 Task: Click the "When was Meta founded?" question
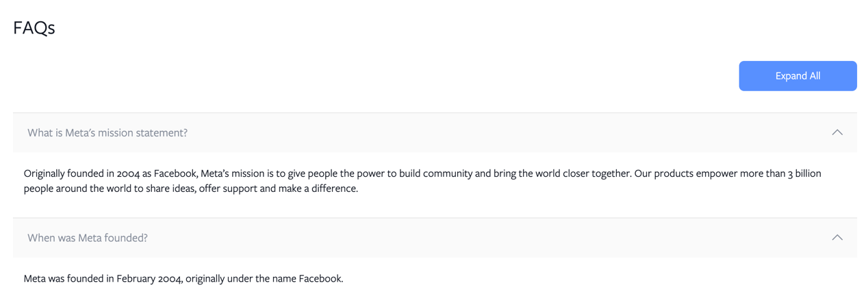coord(88,238)
